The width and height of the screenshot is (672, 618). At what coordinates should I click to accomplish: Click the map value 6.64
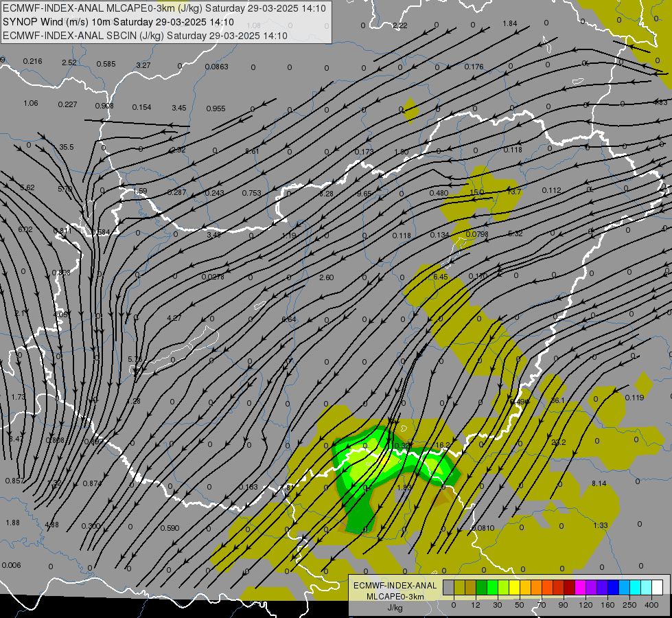(289, 319)
